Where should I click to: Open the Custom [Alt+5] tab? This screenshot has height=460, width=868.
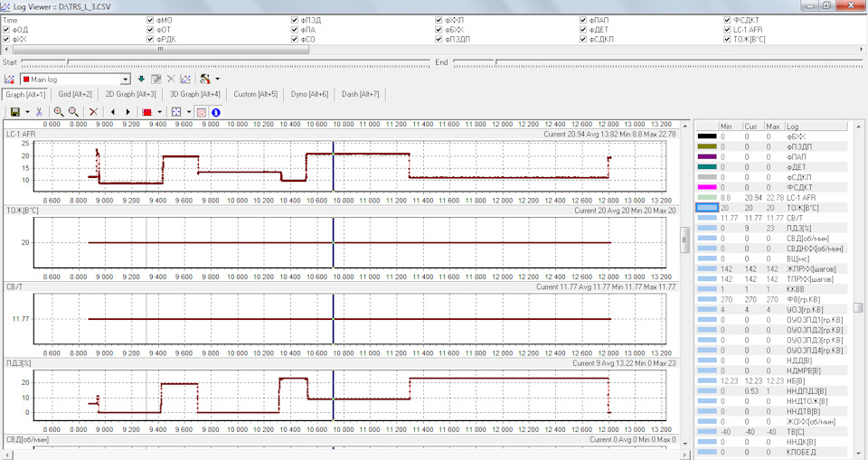(255, 94)
